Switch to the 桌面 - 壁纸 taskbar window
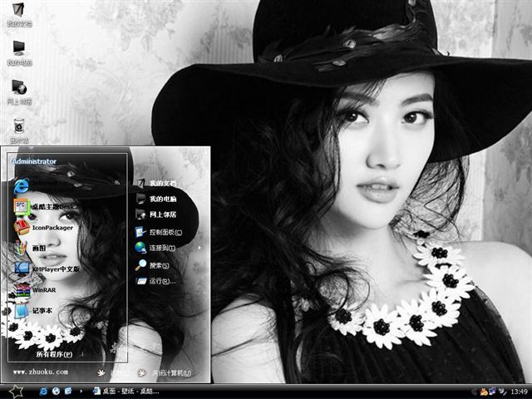The height and width of the screenshot is (399, 532). click(126, 392)
